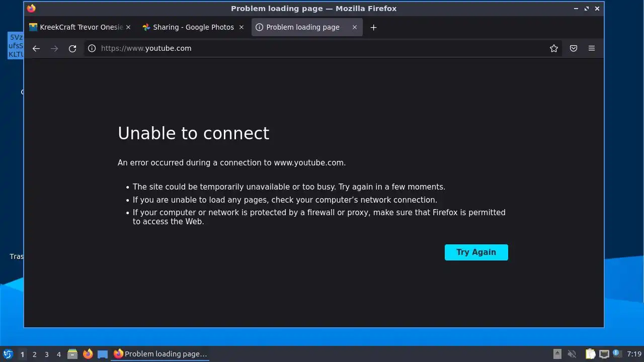
Task: Switch to workspace 4
Action: pyautogui.click(x=58, y=354)
